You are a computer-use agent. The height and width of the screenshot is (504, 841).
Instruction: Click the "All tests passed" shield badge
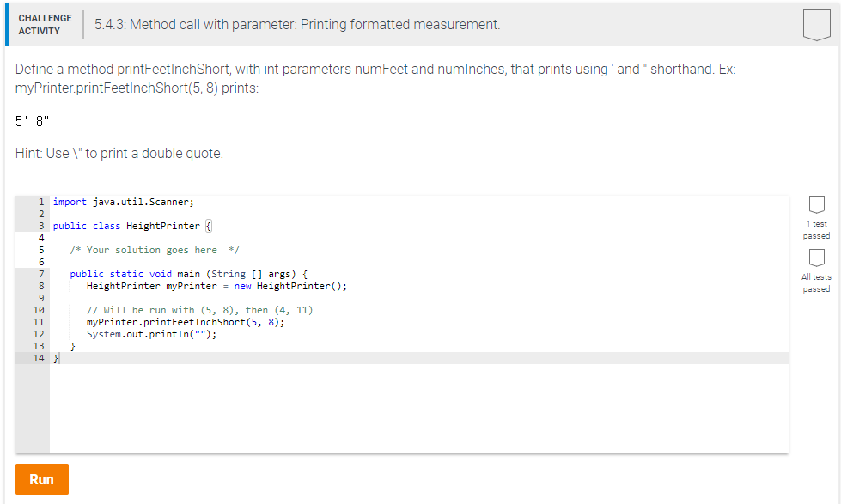pos(815,259)
